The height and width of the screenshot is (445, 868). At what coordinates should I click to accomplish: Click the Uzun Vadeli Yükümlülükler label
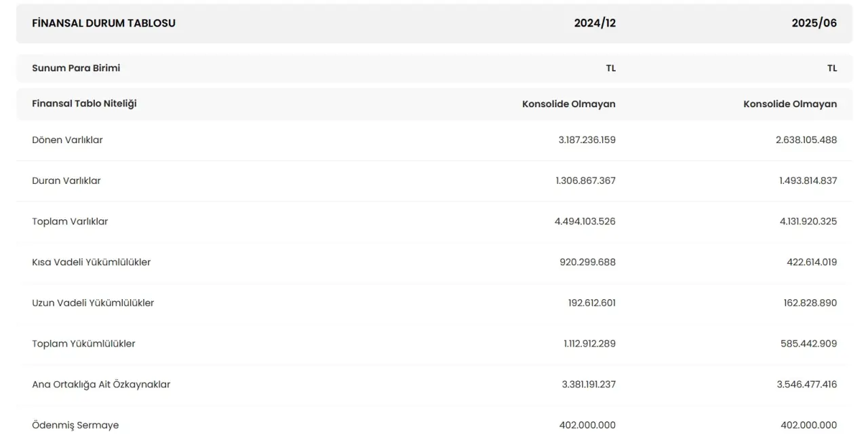click(93, 303)
